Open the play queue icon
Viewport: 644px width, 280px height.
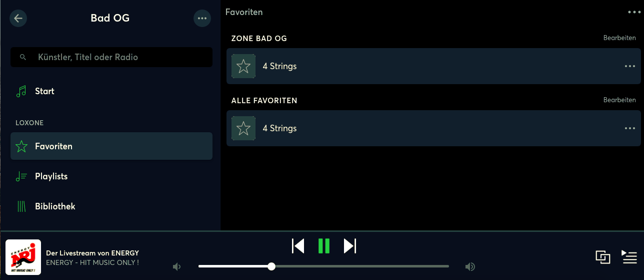point(629,256)
